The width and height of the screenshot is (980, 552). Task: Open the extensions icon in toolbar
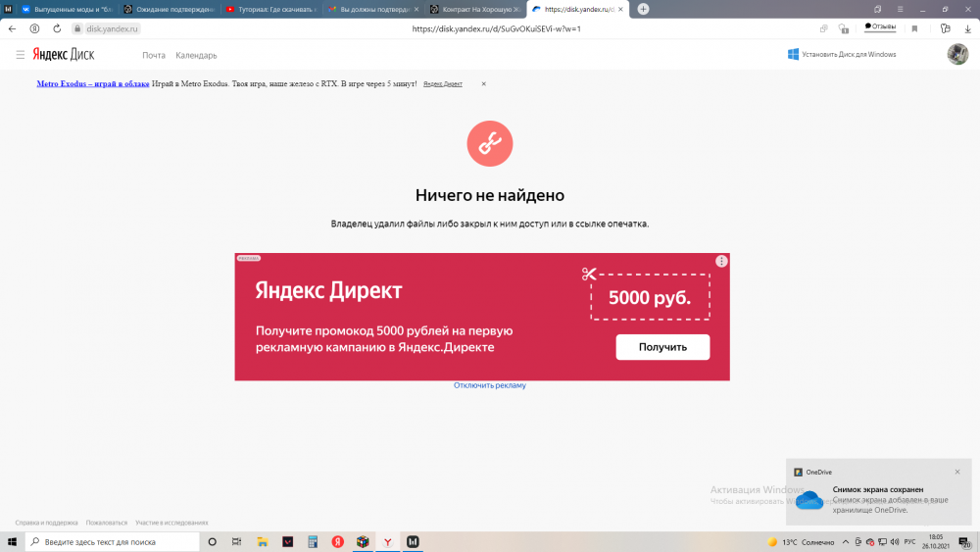click(x=945, y=28)
